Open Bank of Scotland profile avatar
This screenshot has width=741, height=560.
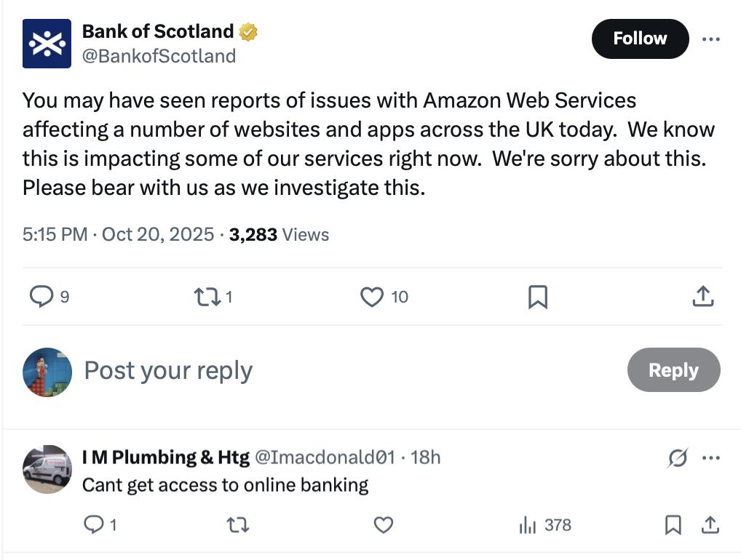[x=47, y=44]
